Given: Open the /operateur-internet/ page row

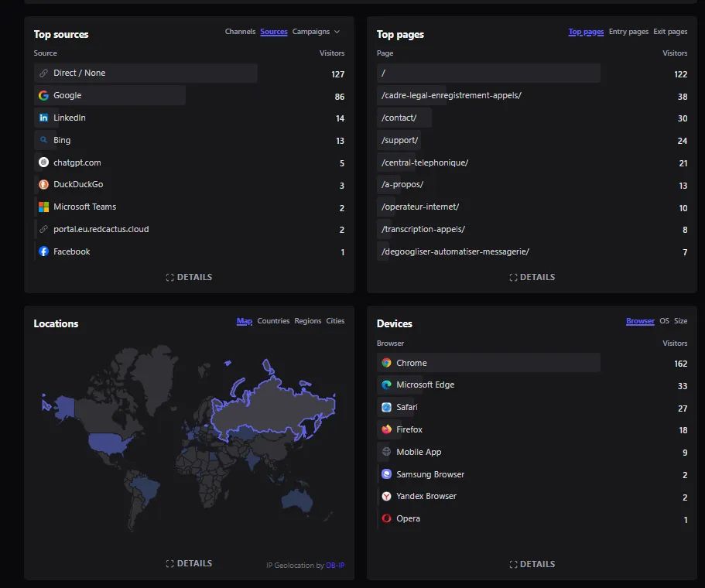Looking at the screenshot, I should pos(532,207).
